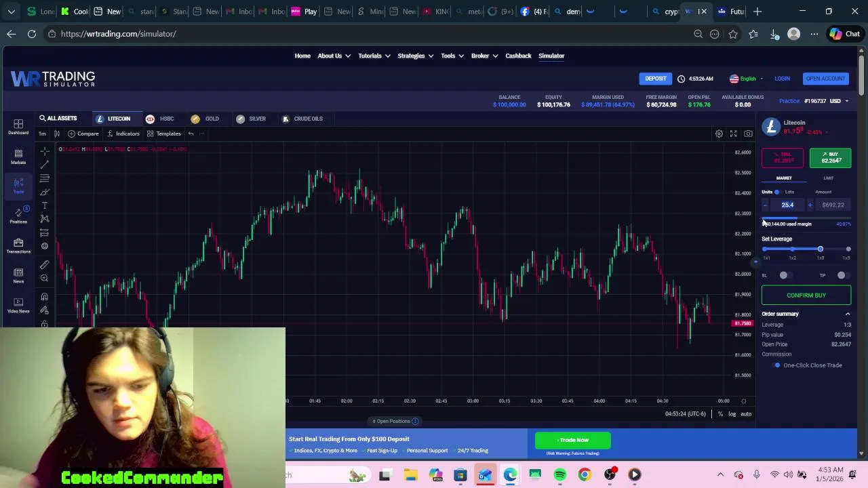Set leverage to 1x5 slider stop
The height and width of the screenshot is (488, 868).
848,249
